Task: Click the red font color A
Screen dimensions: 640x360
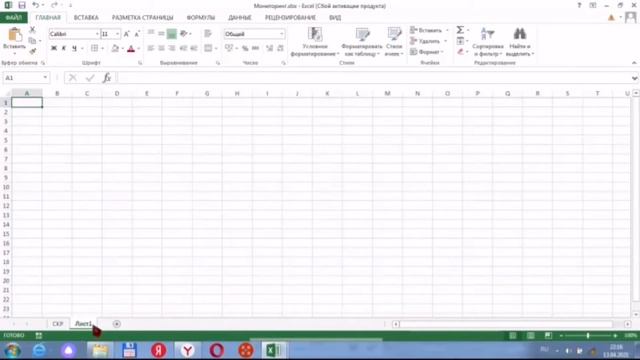Action: tap(131, 49)
